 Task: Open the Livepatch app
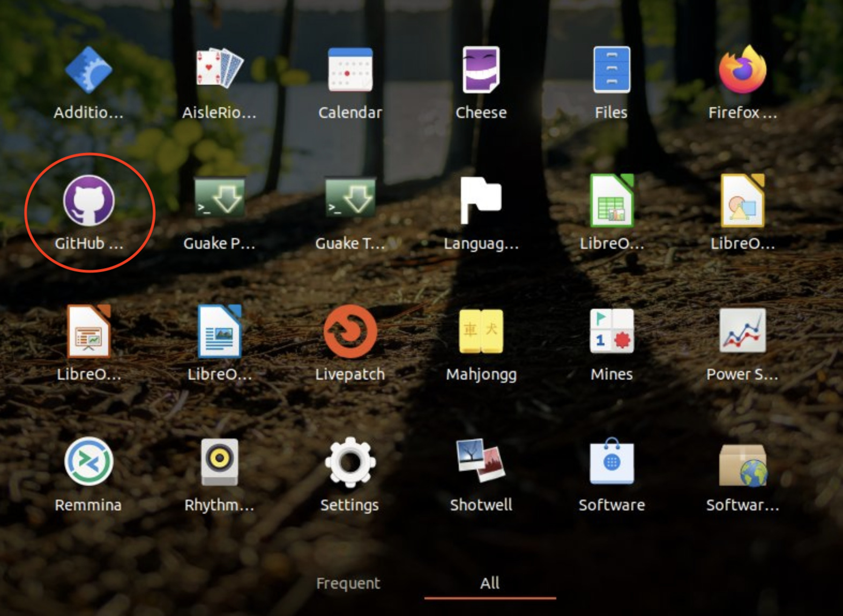click(x=350, y=331)
